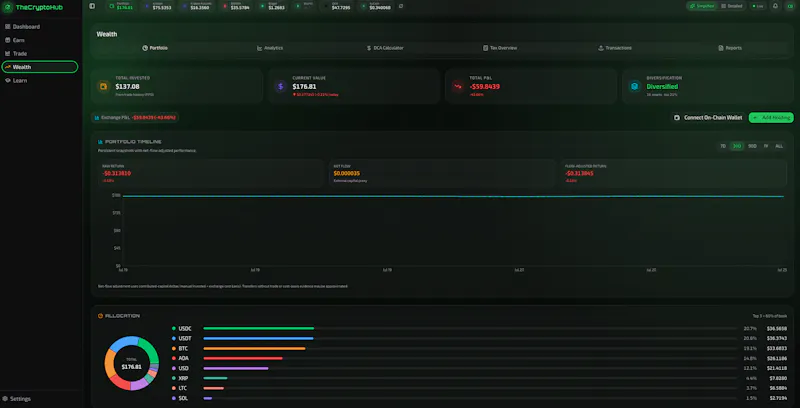Screen dimensions: 800x408
Task: Click the USDC value $36.5658
Action: coord(777,328)
